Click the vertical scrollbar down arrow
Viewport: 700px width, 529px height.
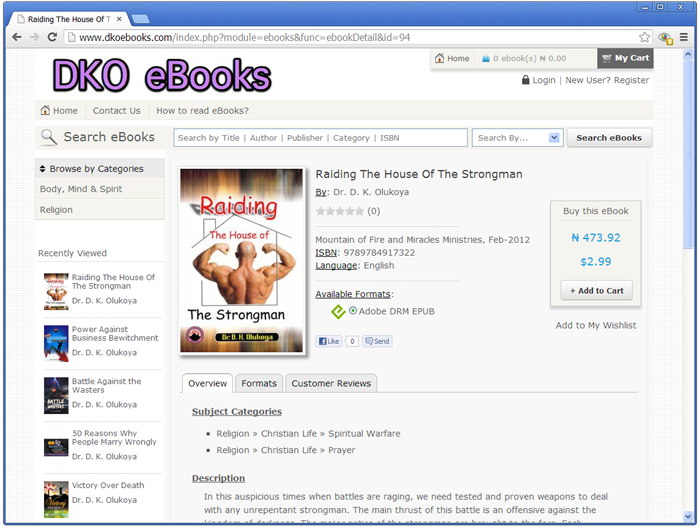688,515
